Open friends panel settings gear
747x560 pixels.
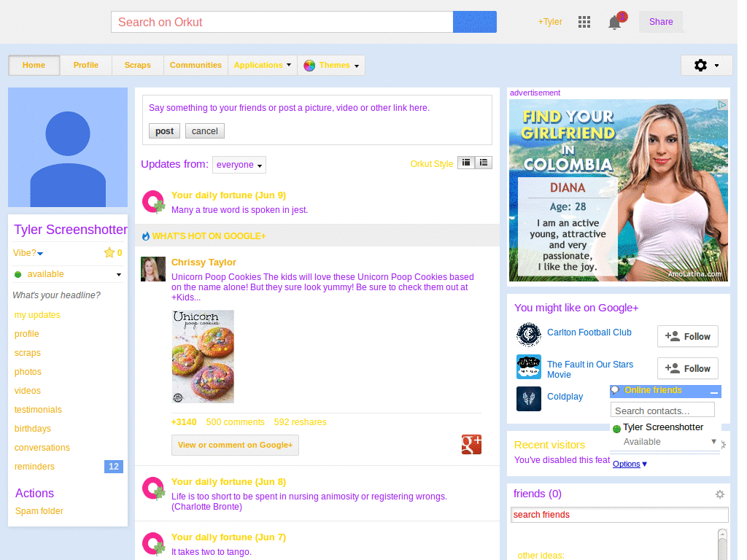720,494
